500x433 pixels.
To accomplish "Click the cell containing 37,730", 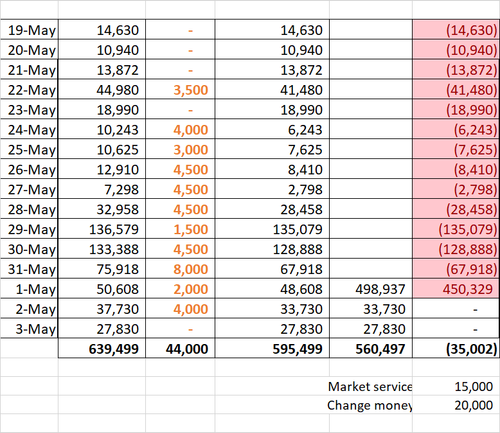I will click(x=102, y=309).
